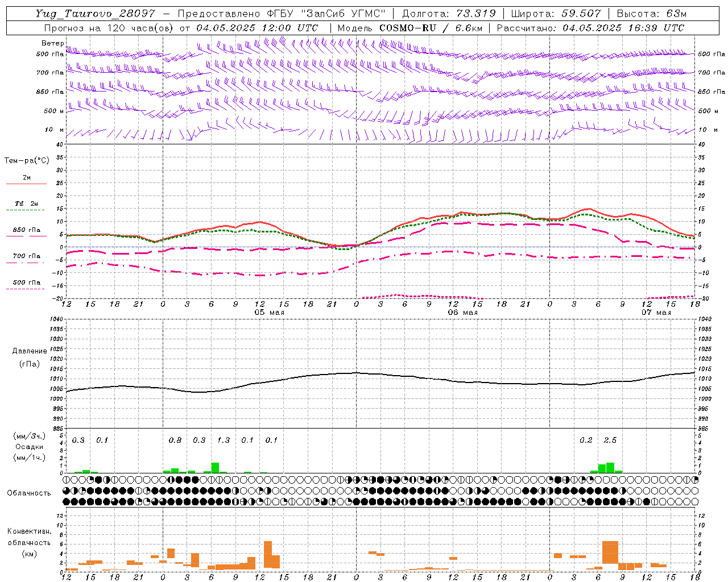The image size is (728, 582).
Task: Click the precipitation value '0.2'
Action: (586, 440)
